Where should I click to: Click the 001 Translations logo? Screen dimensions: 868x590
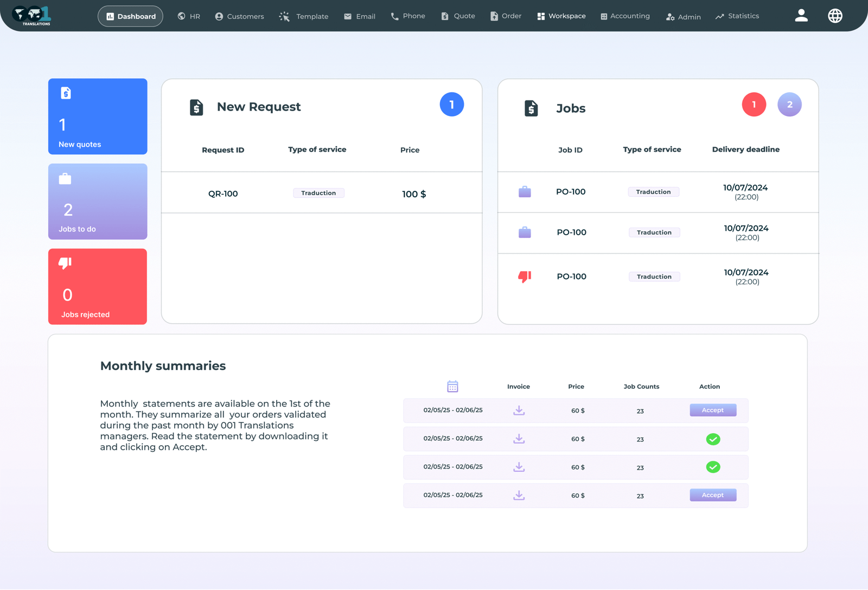[31, 16]
